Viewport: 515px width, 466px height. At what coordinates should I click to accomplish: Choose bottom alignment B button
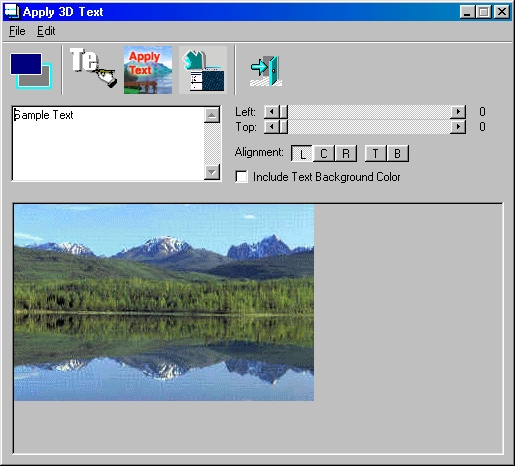397,154
